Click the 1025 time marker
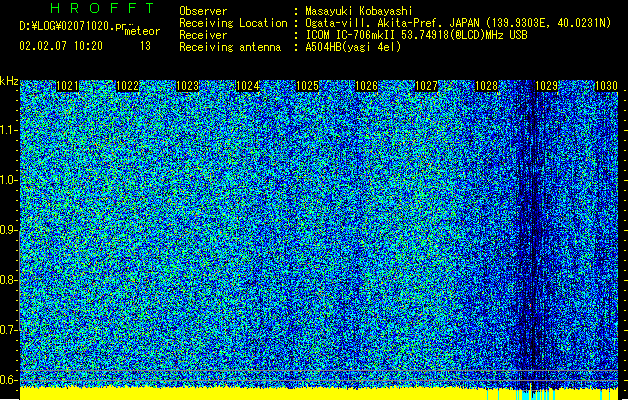This screenshot has width=629, height=400. tap(307, 86)
